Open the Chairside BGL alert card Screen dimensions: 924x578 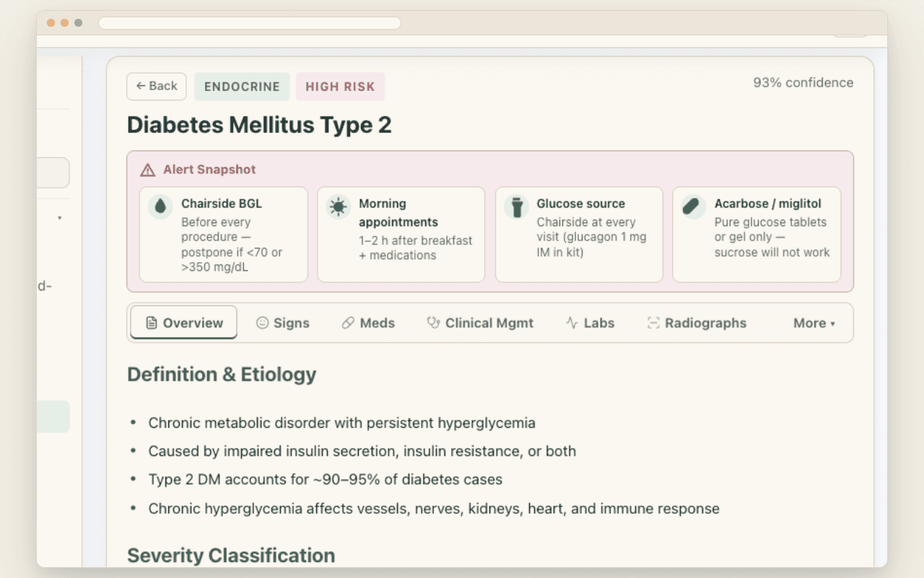coord(224,234)
